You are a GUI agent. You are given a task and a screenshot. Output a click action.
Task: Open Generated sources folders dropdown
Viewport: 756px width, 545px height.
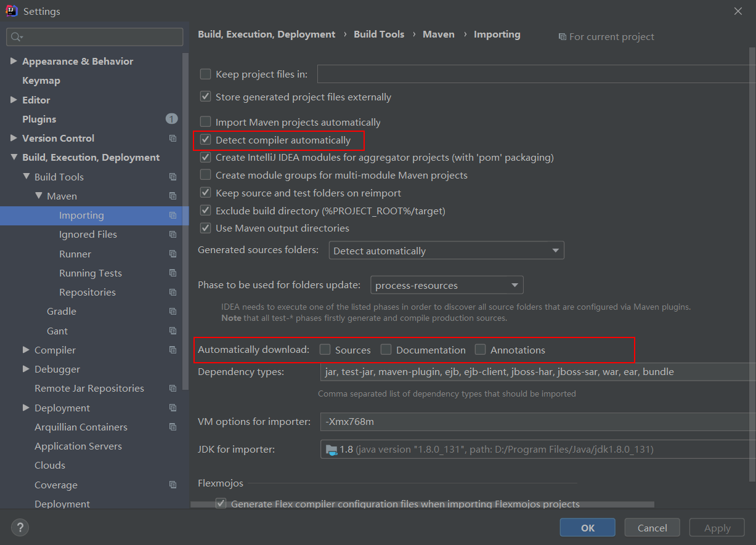click(x=446, y=251)
